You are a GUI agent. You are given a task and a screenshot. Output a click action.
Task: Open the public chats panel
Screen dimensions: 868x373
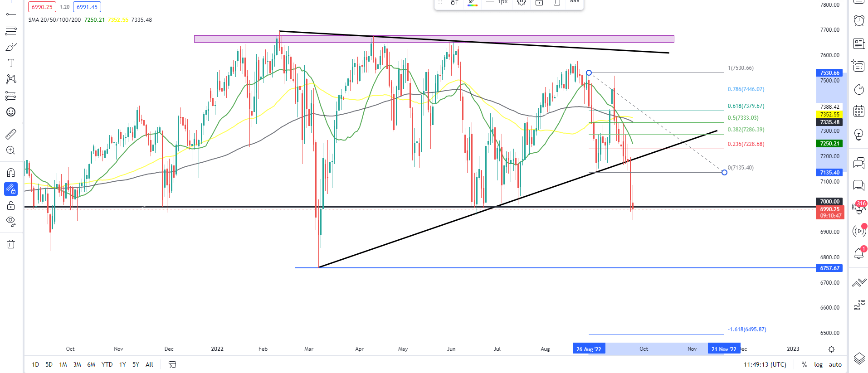pos(859,163)
